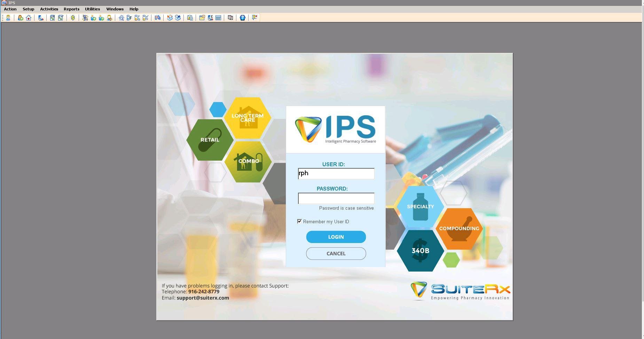Screen dimensions: 644x339
Task: Click the SPECIALTY hexagon
Action: point(421,207)
